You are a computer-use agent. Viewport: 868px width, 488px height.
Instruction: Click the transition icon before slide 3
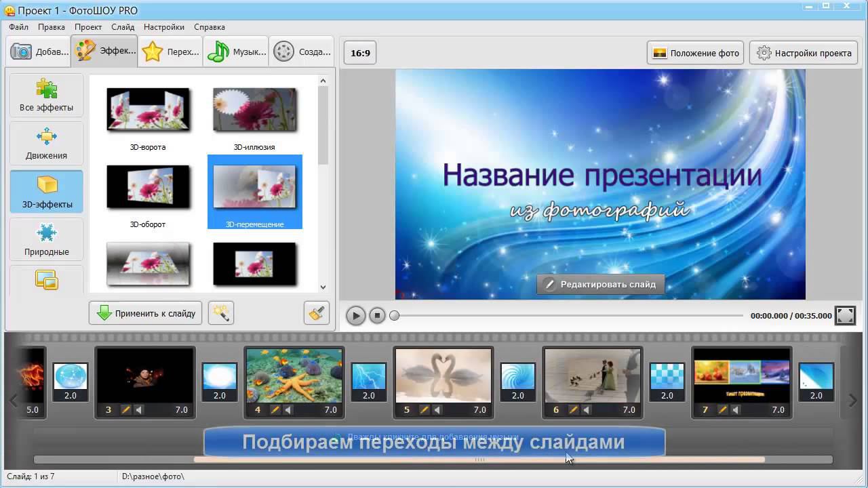(71, 376)
